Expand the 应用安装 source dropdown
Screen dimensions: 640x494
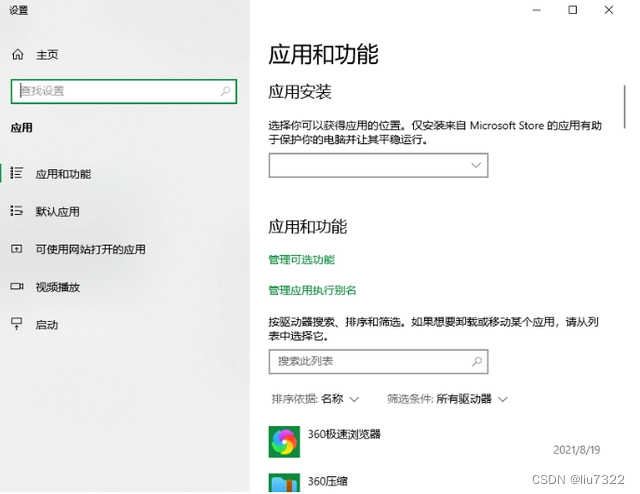coord(378,165)
